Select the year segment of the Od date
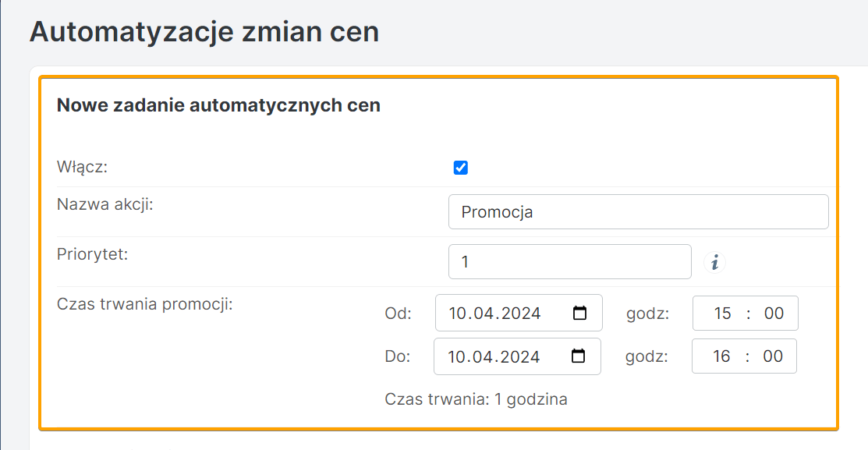The image size is (868, 450). click(x=521, y=314)
